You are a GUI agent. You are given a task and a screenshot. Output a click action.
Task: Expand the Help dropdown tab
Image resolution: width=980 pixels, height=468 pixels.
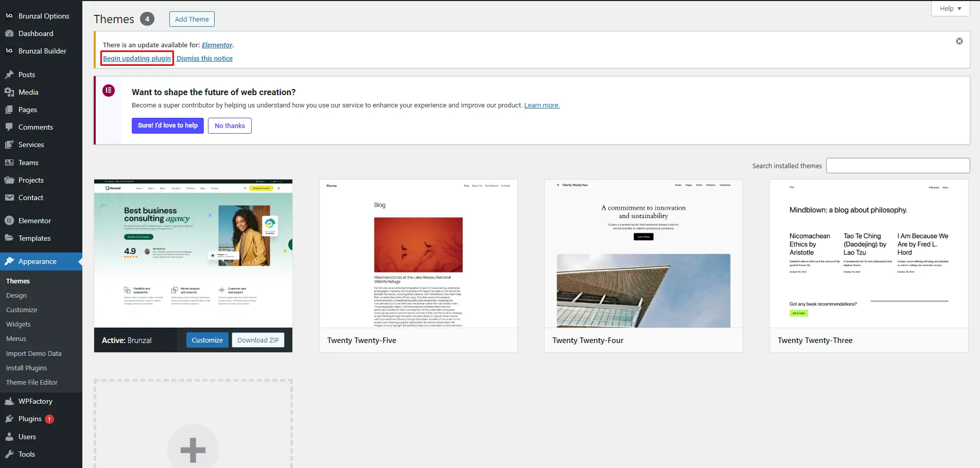tap(950, 8)
